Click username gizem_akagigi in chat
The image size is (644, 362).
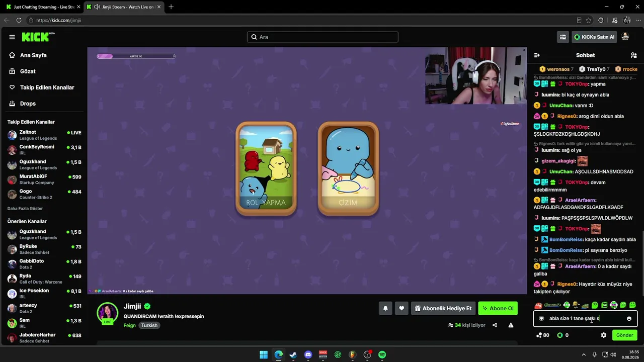[x=558, y=161]
